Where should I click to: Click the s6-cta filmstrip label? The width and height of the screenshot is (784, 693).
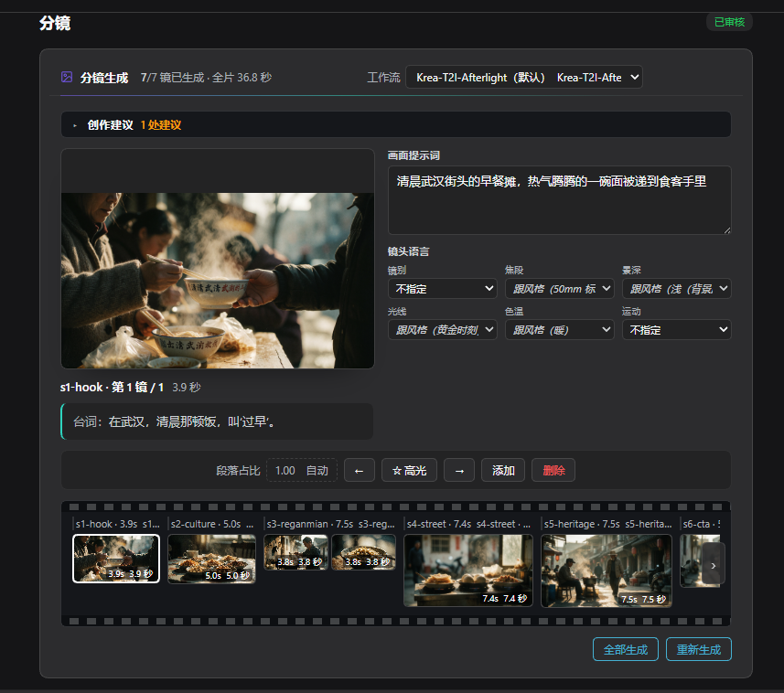coord(702,524)
